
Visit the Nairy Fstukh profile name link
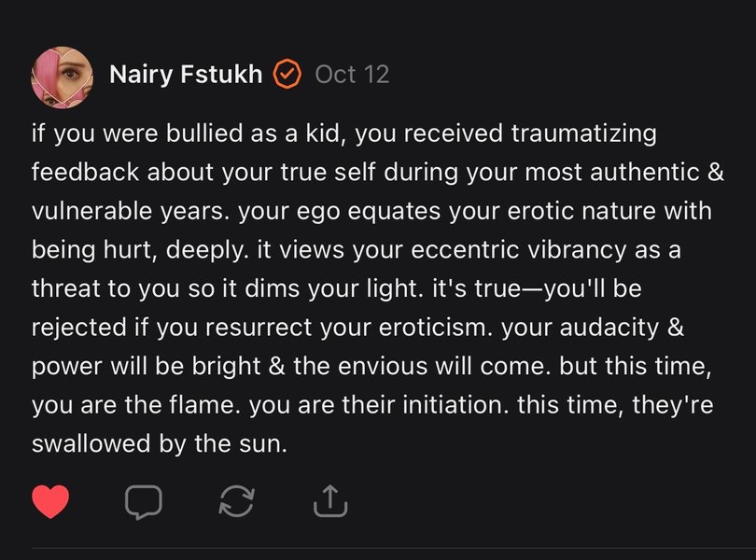186,75
